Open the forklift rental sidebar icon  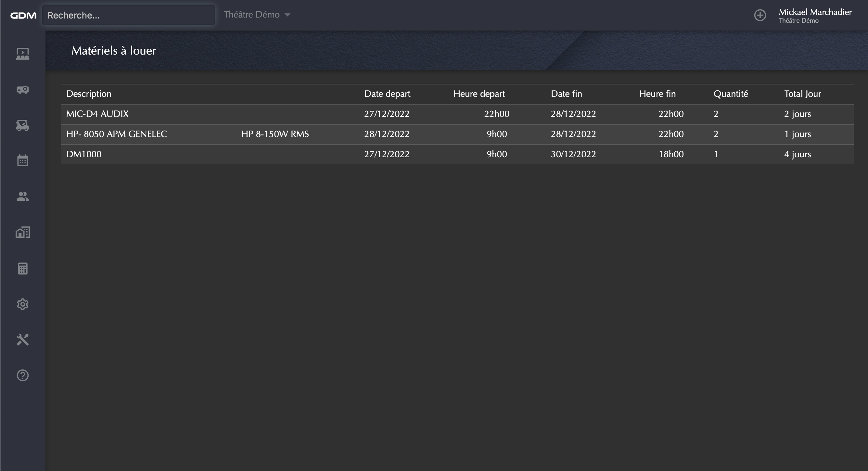(22, 125)
